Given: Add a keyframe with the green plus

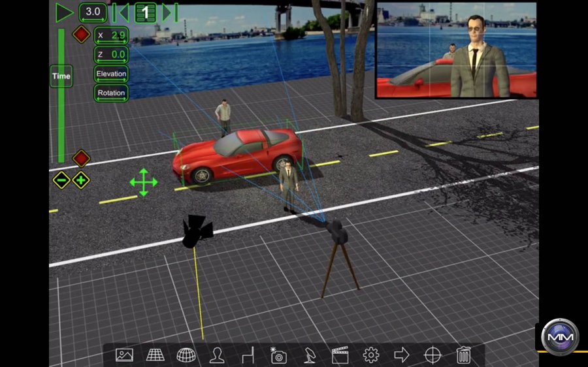Looking at the screenshot, I should pyautogui.click(x=81, y=180).
